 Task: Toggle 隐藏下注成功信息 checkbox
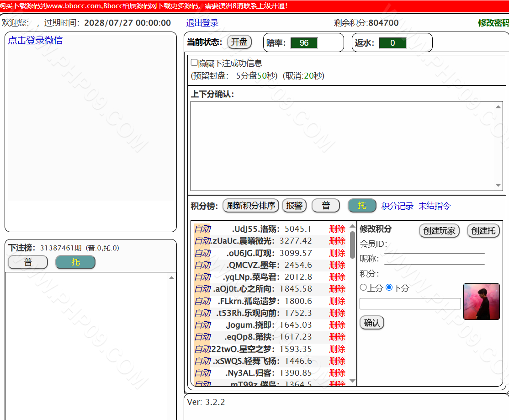coord(194,62)
